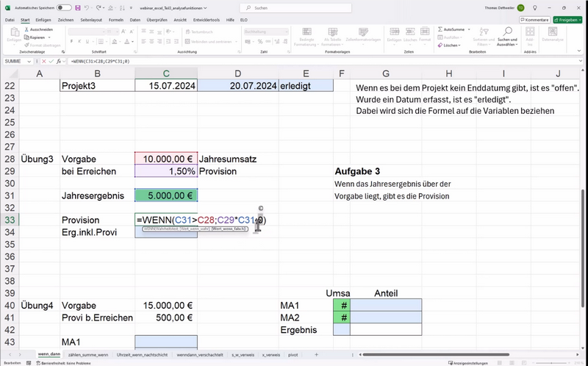Click the Löschen eraser icon in Bearbeiten
The image size is (588, 366).
(x=441, y=45)
